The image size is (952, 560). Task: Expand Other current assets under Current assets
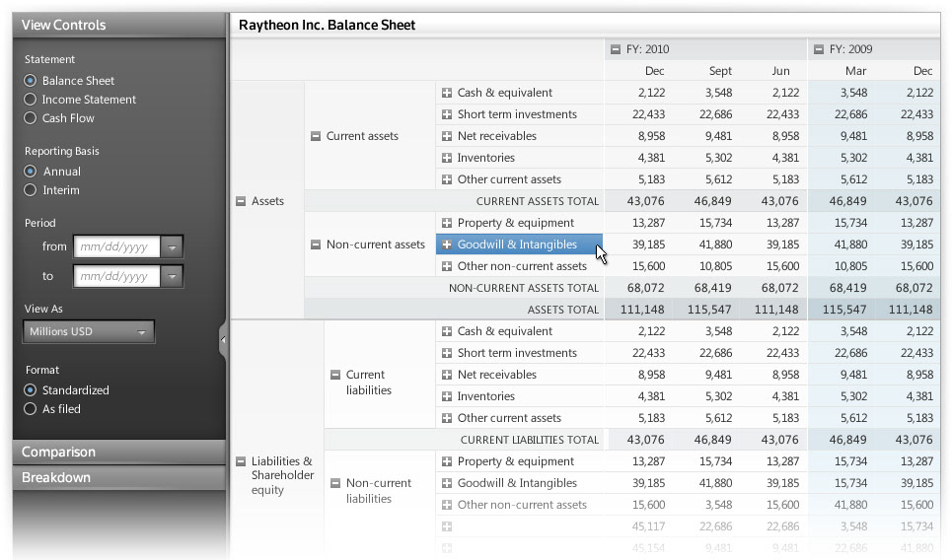pos(447,179)
